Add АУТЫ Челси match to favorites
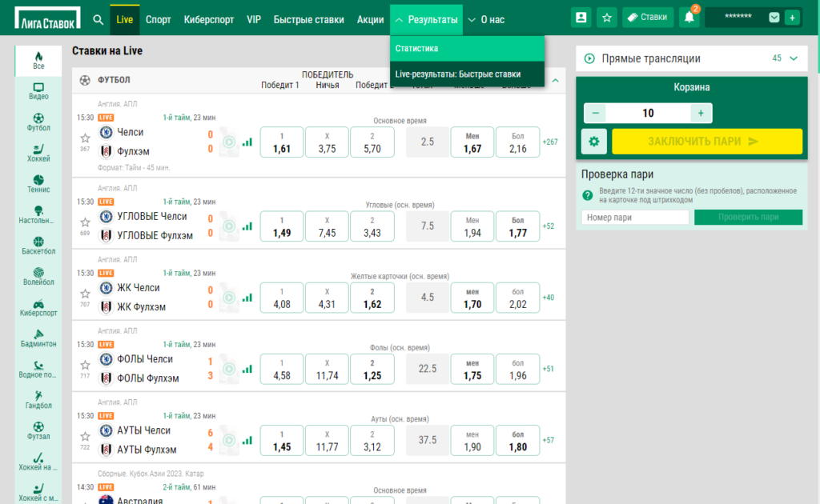 pos(85,436)
